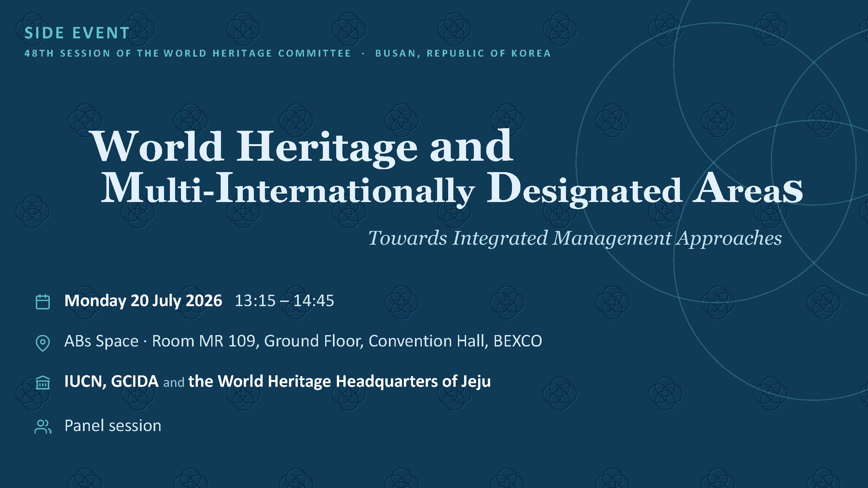
Task: Click the date 'Monday 20 July 2026'
Action: [x=143, y=300]
